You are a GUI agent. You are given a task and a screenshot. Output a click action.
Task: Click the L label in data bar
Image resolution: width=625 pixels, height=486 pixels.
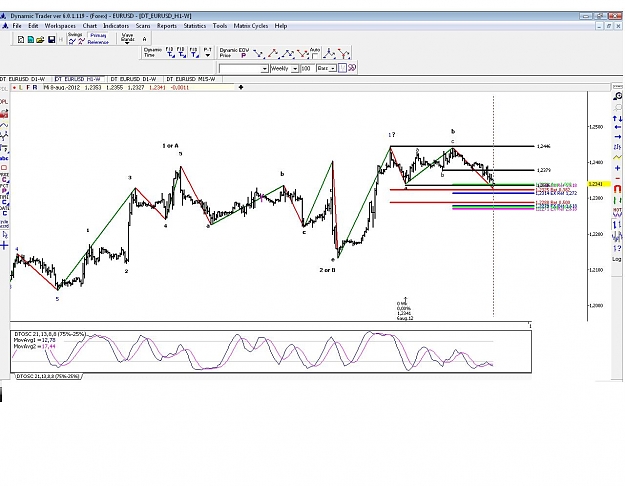pos(21,87)
